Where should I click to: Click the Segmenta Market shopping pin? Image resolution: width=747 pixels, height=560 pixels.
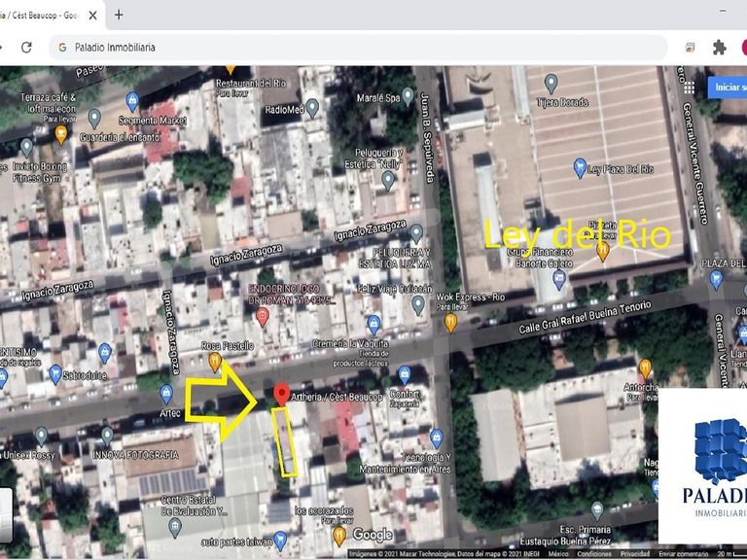pos(132,101)
